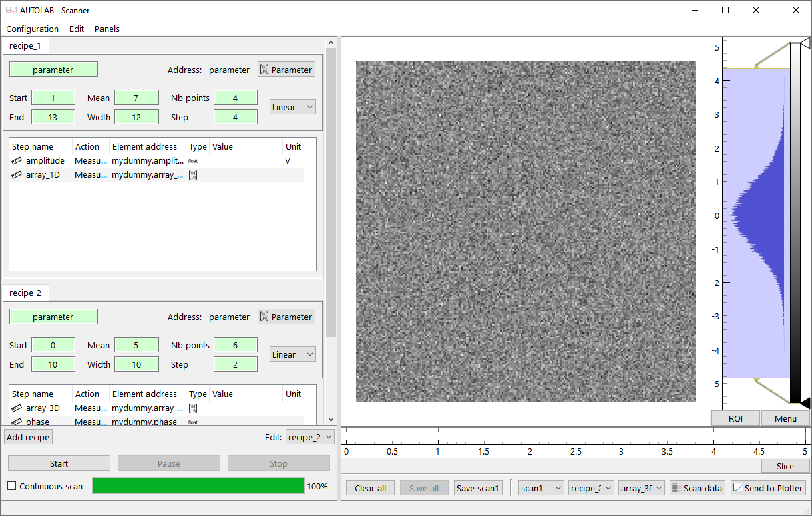Click the Parameter button in recipe_1

[286, 70]
